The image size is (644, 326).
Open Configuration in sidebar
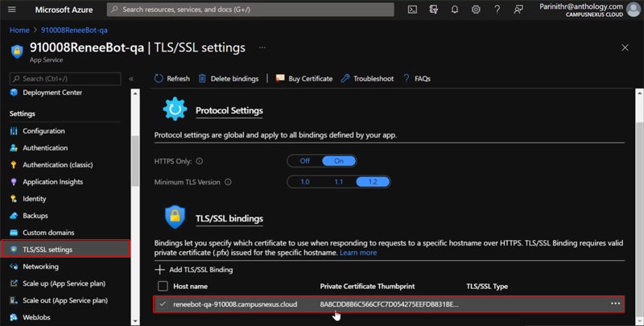(43, 131)
